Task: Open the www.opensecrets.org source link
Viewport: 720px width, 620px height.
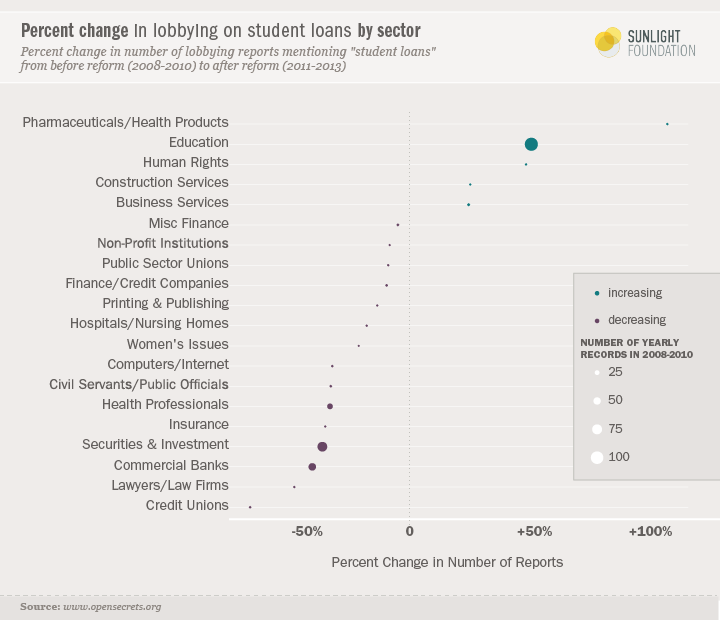Action: pos(112,607)
